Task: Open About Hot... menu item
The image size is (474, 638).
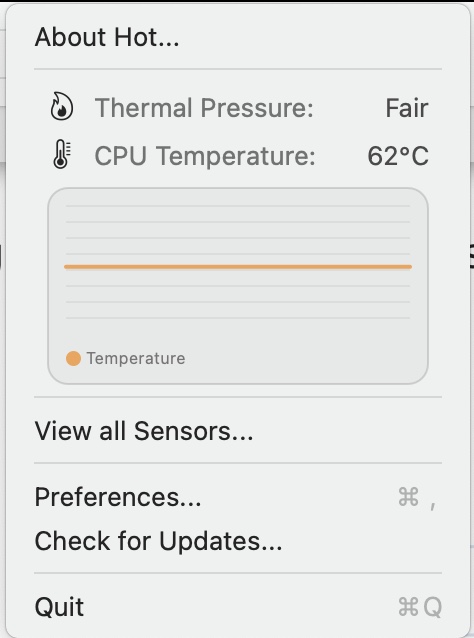Action: pos(238,37)
